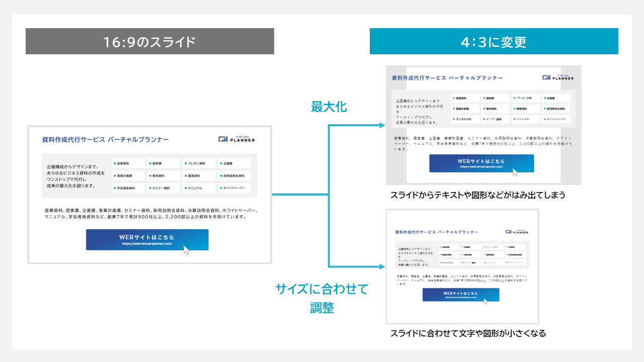Screen dimensions: 644x362
Task: Click the 営業資料、提案書、企画書 description in the 16:9 slide
Action: pos(150,214)
